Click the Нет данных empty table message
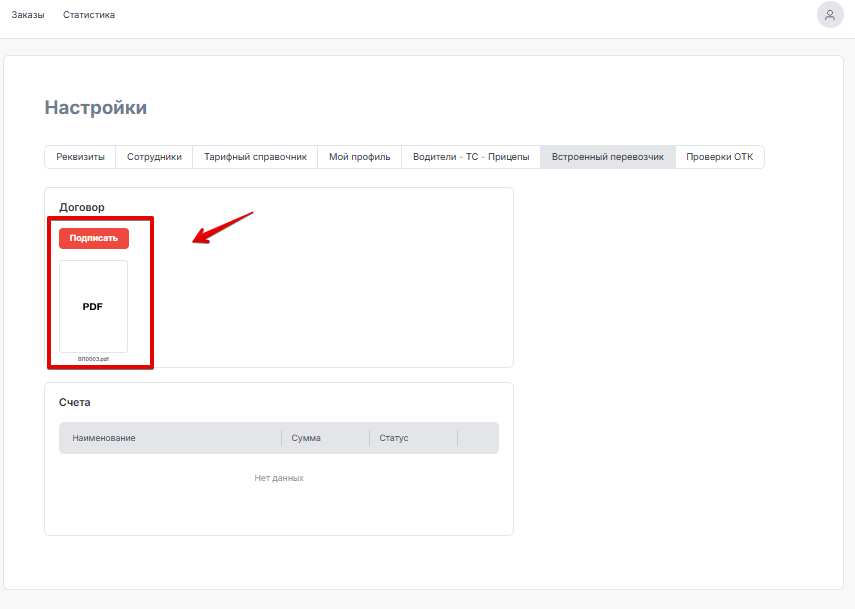Screen dimensions: 855x609 point(279,478)
